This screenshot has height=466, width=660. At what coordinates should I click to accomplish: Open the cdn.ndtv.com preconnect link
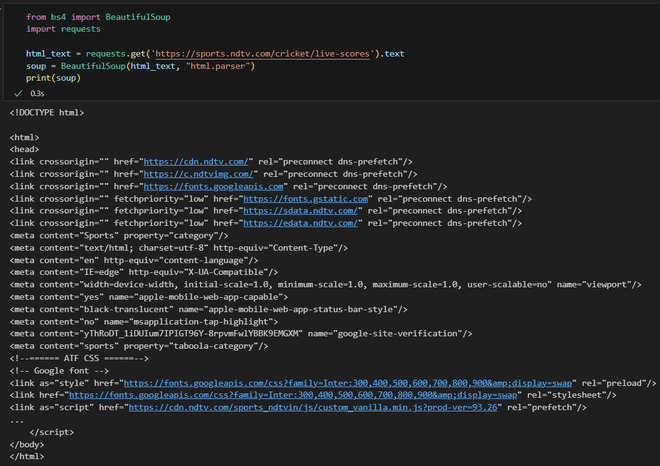195,160
